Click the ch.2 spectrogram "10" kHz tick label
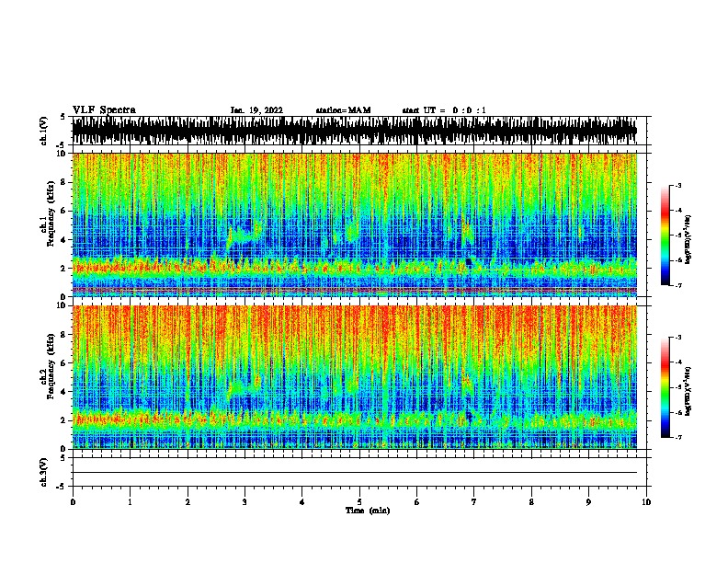Viewport: 728px width, 563px height. [63, 305]
